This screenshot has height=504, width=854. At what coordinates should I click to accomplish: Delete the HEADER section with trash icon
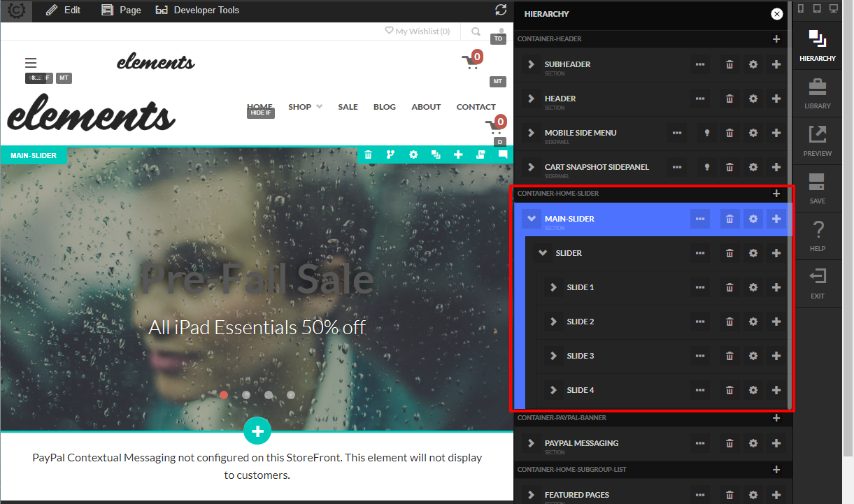tap(730, 99)
